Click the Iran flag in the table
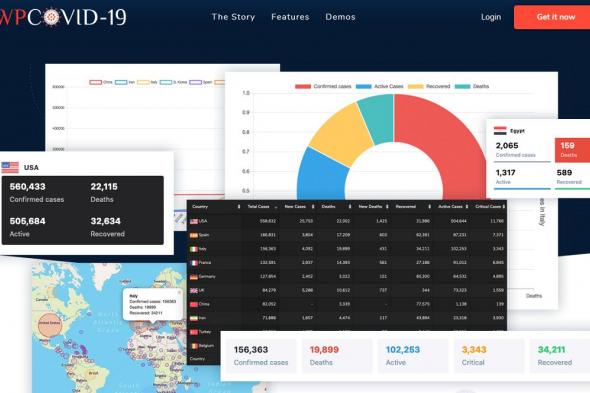The image size is (590, 393). (x=194, y=318)
